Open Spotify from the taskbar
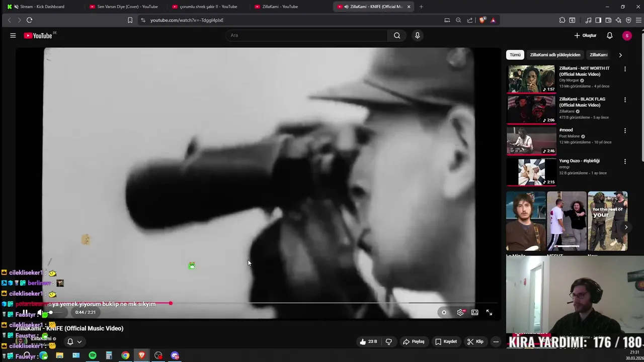The width and height of the screenshot is (644, 362). (x=93, y=355)
